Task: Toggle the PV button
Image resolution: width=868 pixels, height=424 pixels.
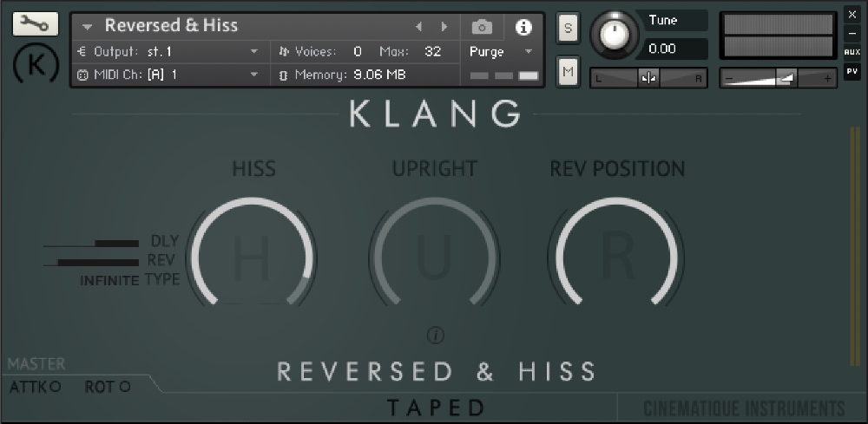Action: pos(852,71)
